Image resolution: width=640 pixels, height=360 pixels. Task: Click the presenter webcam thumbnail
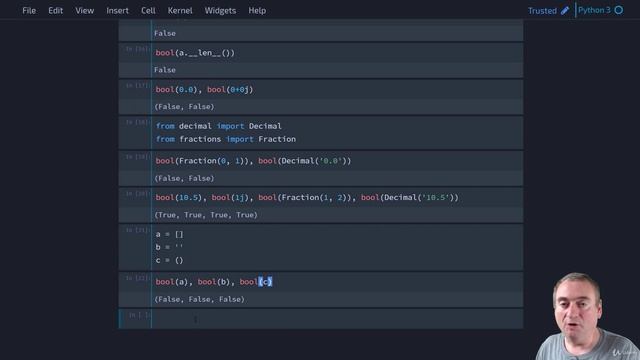point(587,316)
